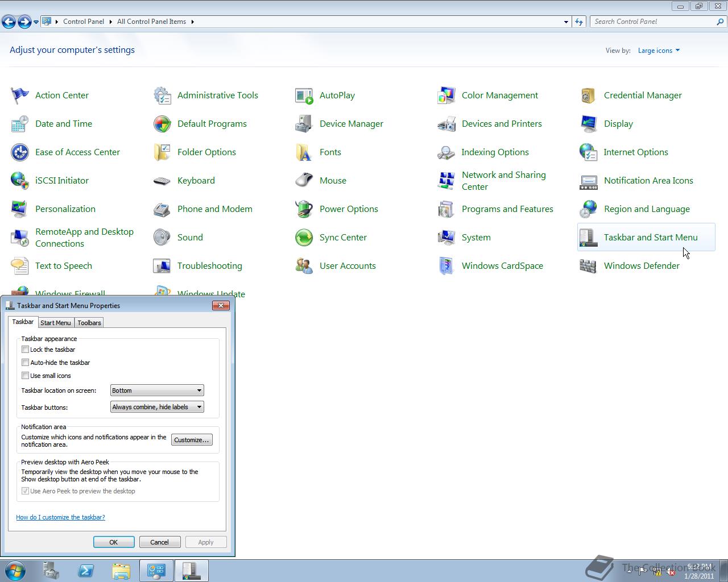728x582 pixels.
Task: Open the iSCSI Initiator icon
Action: 20,181
